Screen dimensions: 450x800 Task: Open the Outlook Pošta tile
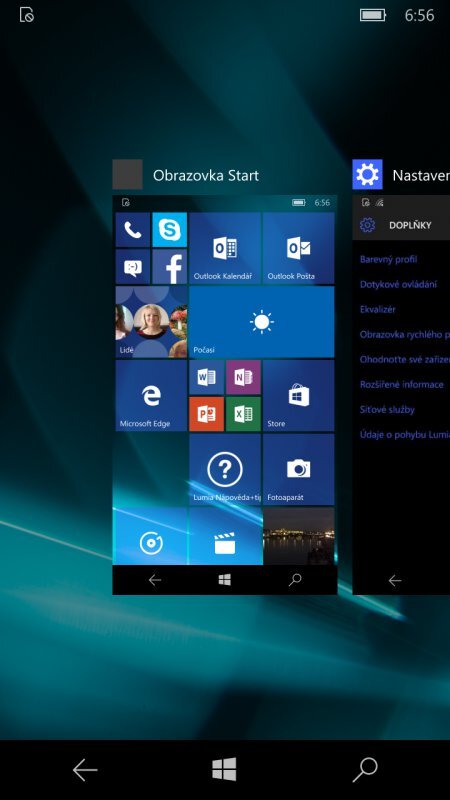click(298, 248)
